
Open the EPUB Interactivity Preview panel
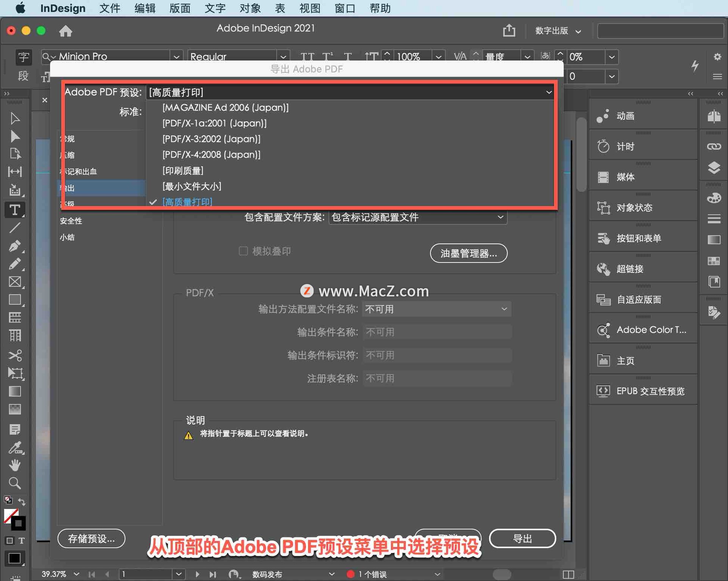[643, 391]
